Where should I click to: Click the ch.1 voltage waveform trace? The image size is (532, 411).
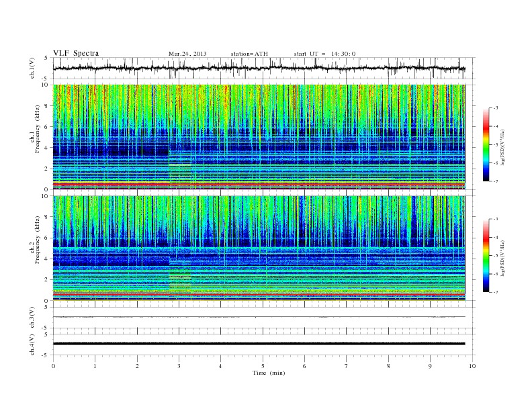tap(259, 68)
